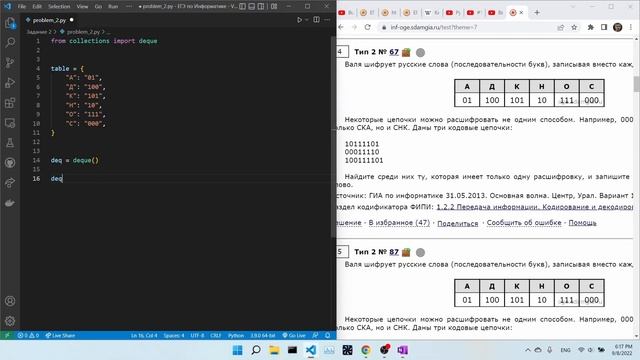Open the Search view in VS Code
Image resolution: width=640 pixels, height=360 pixels.
click(10, 42)
